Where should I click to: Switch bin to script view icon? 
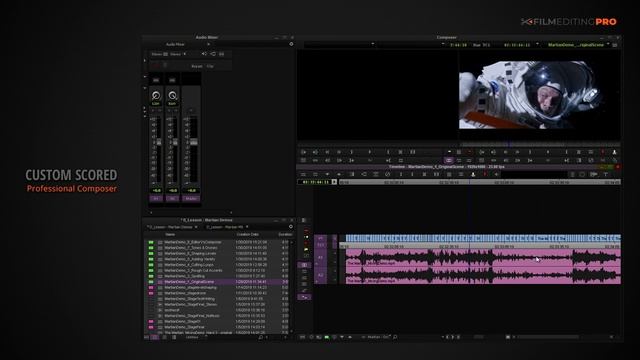pyautogui.click(x=174, y=338)
